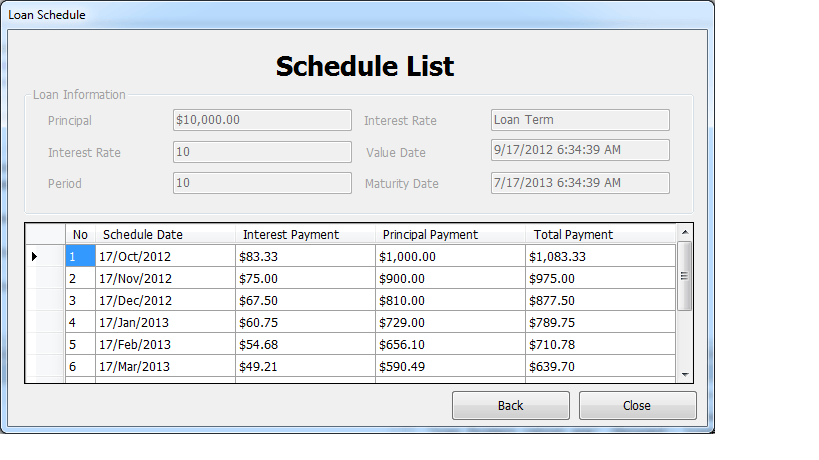819x460 pixels.
Task: Click the scrollbar up arrow
Action: (x=685, y=232)
